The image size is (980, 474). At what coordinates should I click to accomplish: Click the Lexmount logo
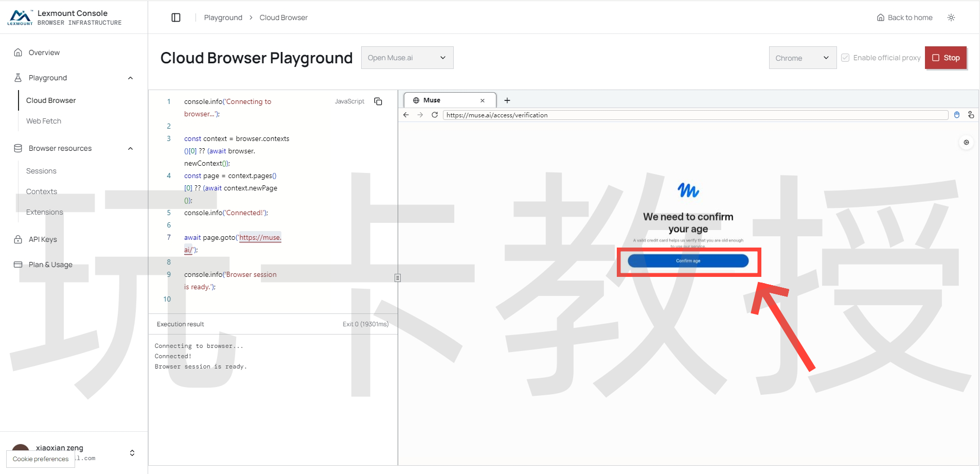(x=20, y=17)
